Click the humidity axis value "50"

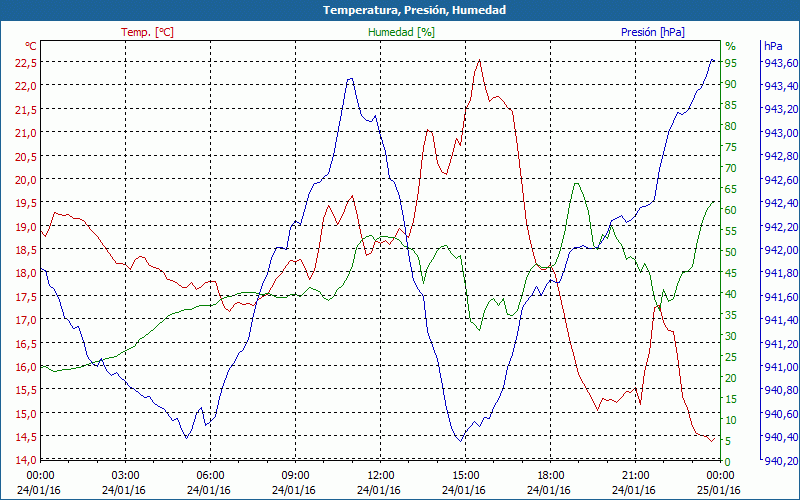pos(731,252)
